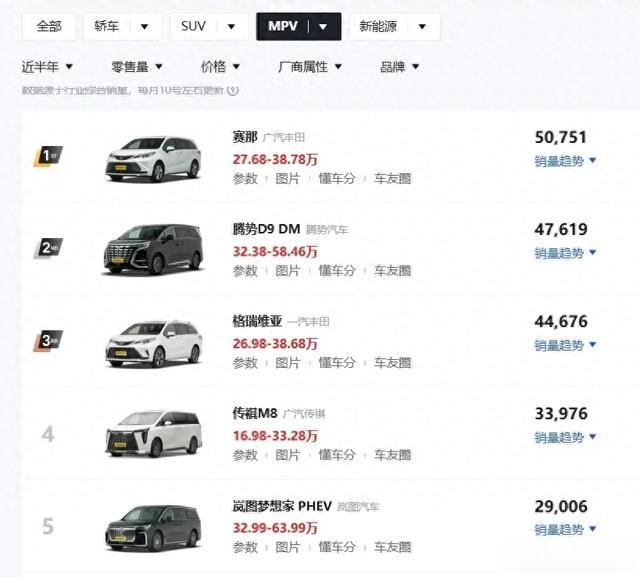Open 参数 link for 腾势D9 DM
640x577 pixels.
coord(245,271)
